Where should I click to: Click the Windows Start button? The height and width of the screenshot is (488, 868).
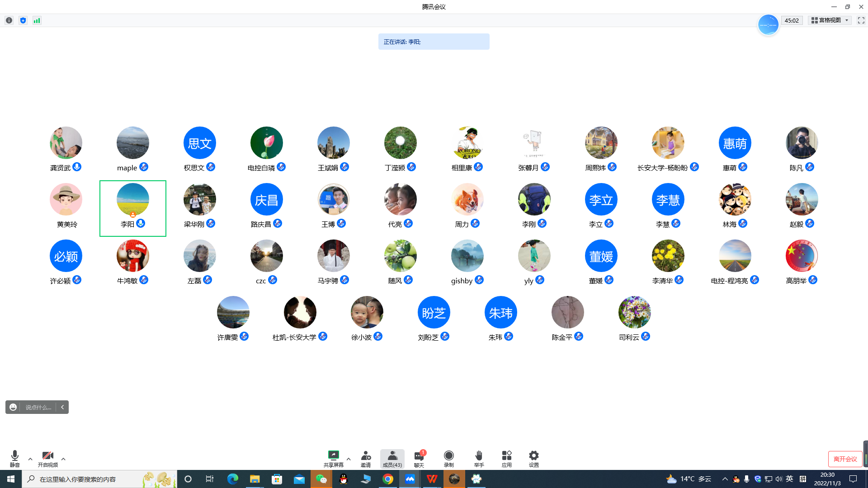pyautogui.click(x=11, y=479)
